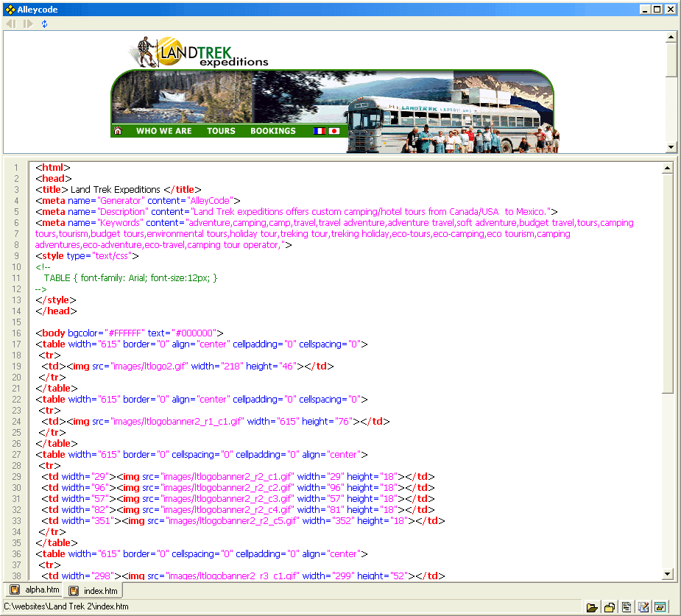Click 'Land Trek Expeditions' title text in code
Screen dimensions: 681x616
pyautogui.click(x=116, y=190)
